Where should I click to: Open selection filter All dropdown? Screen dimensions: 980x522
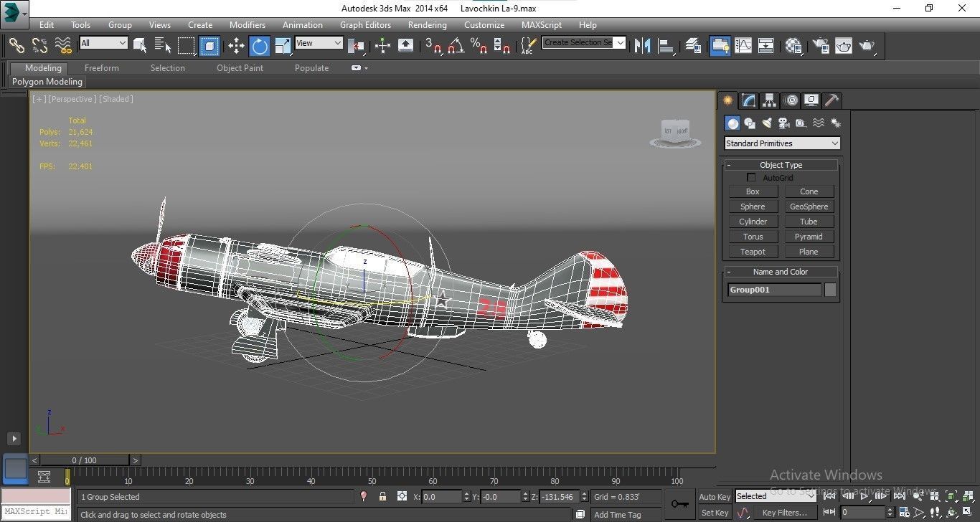103,43
